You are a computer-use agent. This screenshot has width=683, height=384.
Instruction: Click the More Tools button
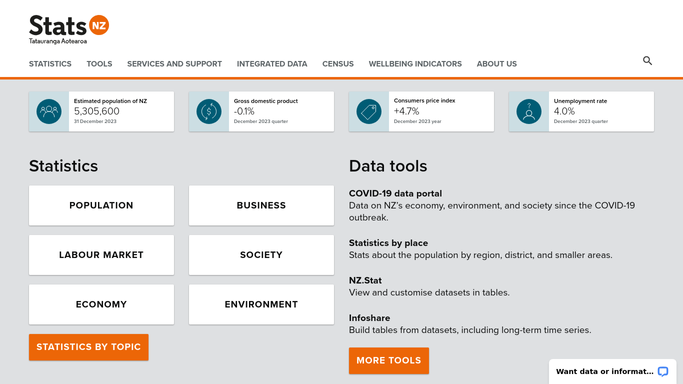click(x=389, y=360)
